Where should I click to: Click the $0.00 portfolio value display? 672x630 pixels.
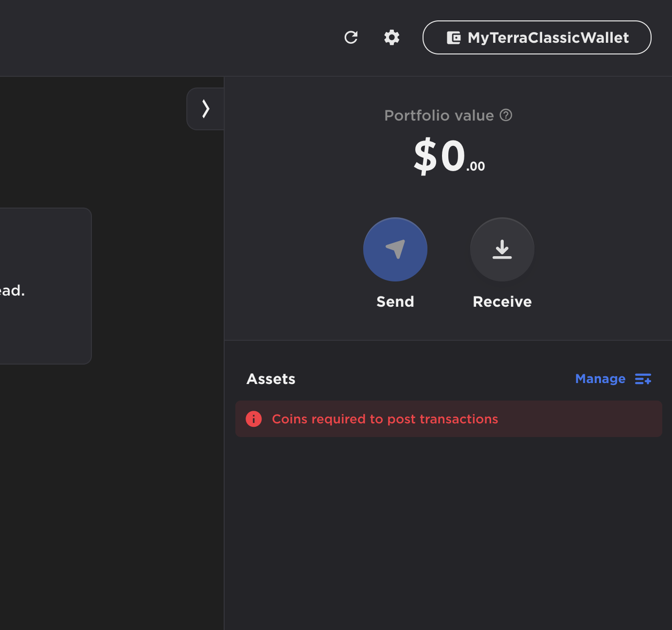[447, 156]
